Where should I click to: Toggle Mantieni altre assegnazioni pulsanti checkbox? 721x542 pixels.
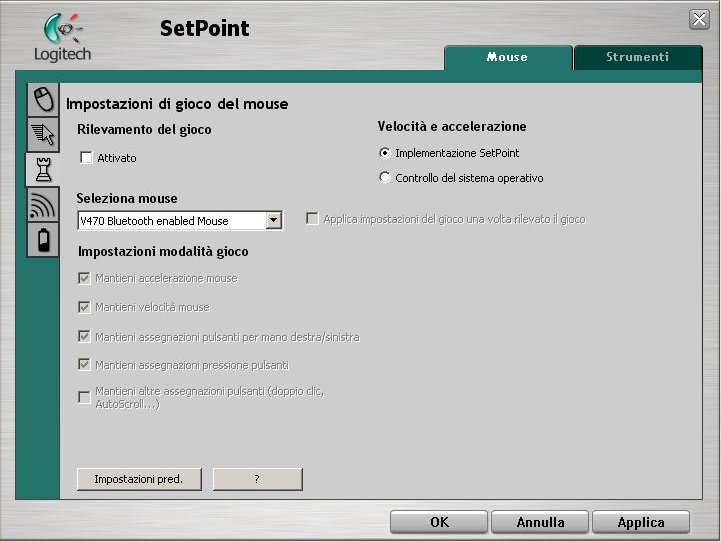coord(84,397)
